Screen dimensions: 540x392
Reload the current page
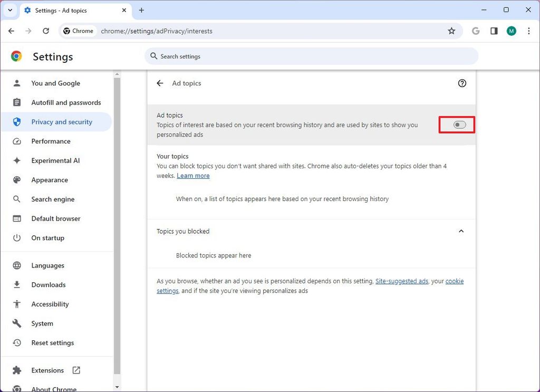click(45, 31)
